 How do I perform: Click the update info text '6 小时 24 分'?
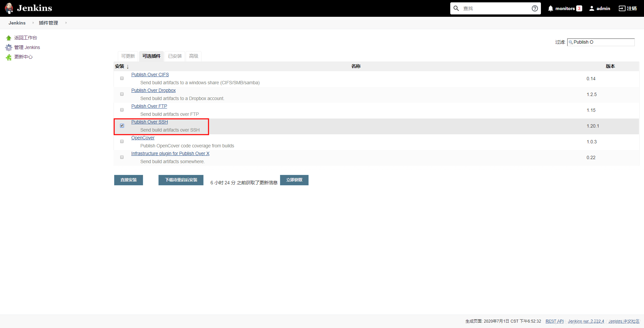pyautogui.click(x=244, y=183)
